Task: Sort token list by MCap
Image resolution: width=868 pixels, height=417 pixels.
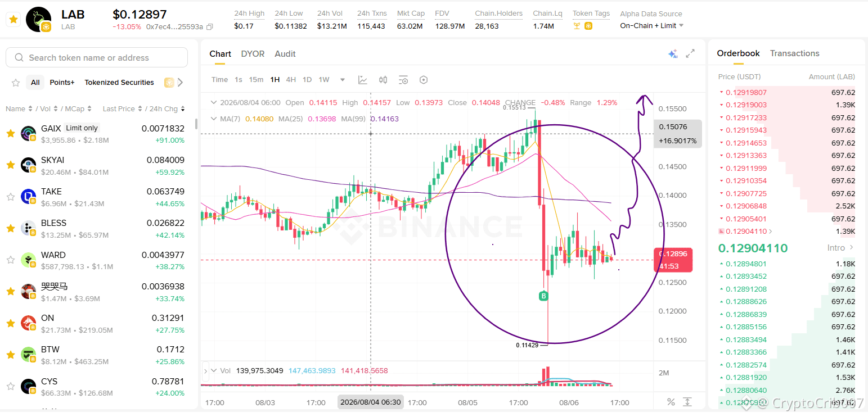Action: point(77,109)
